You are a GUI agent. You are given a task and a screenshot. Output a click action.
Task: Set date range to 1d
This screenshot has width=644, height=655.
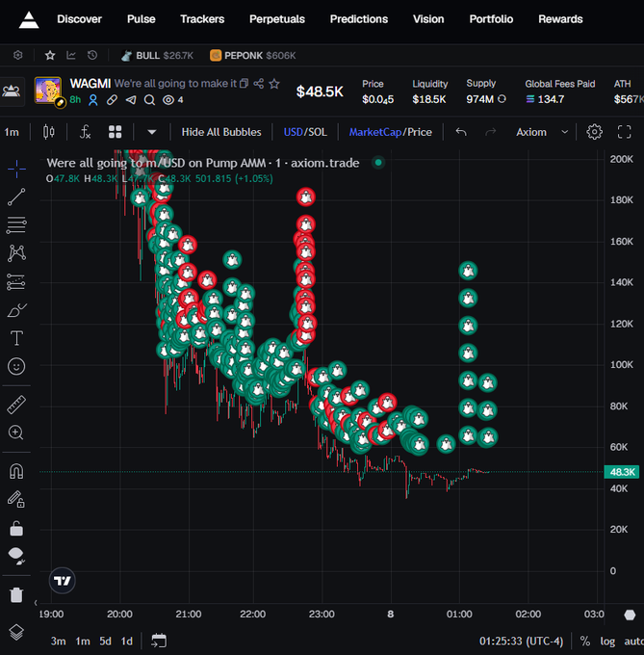126,641
